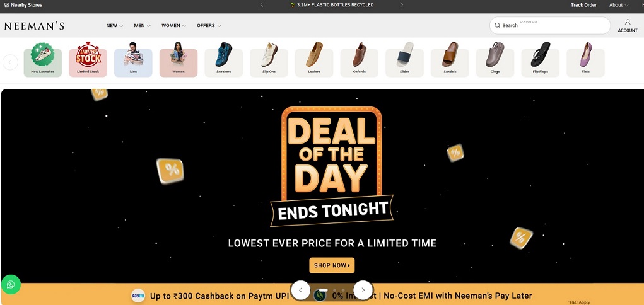Expand the NEW dropdown menu
The image size is (644, 305).
pyautogui.click(x=115, y=25)
